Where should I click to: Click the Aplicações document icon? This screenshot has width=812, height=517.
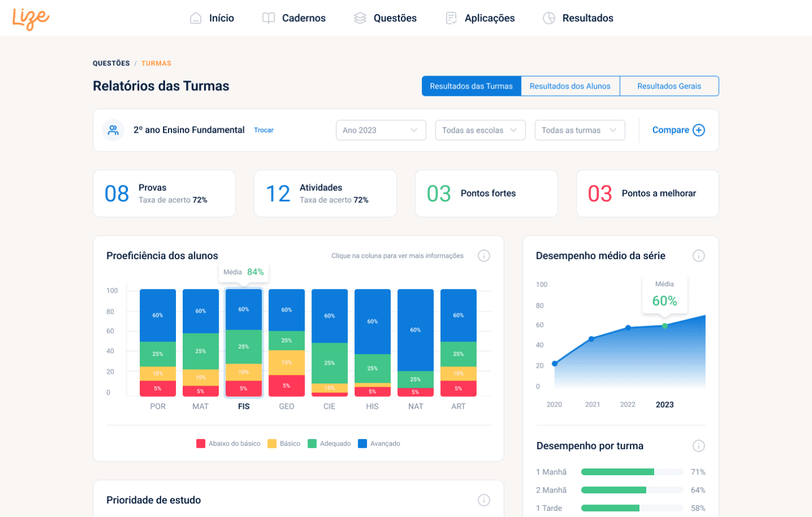451,18
